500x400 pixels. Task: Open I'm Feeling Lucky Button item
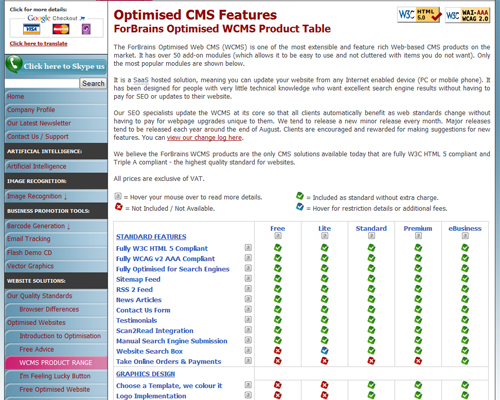point(56,376)
